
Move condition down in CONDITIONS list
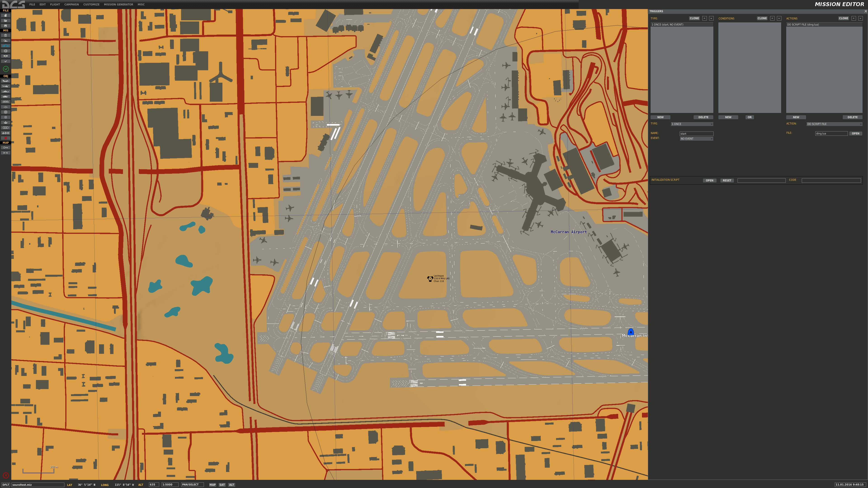[779, 18]
